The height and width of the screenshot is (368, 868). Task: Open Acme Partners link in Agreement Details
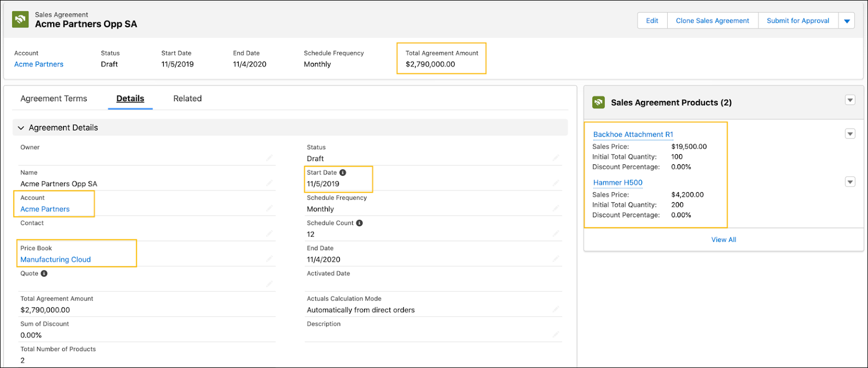click(x=45, y=209)
